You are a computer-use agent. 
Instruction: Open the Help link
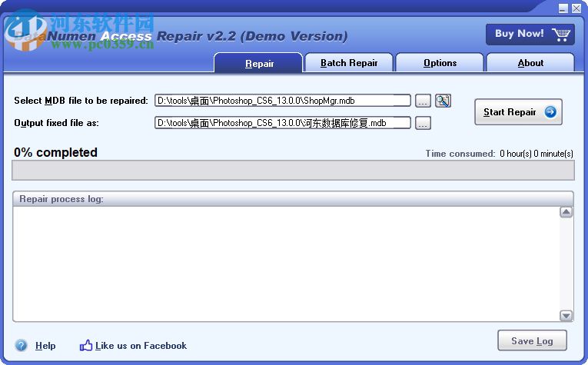tap(45, 346)
